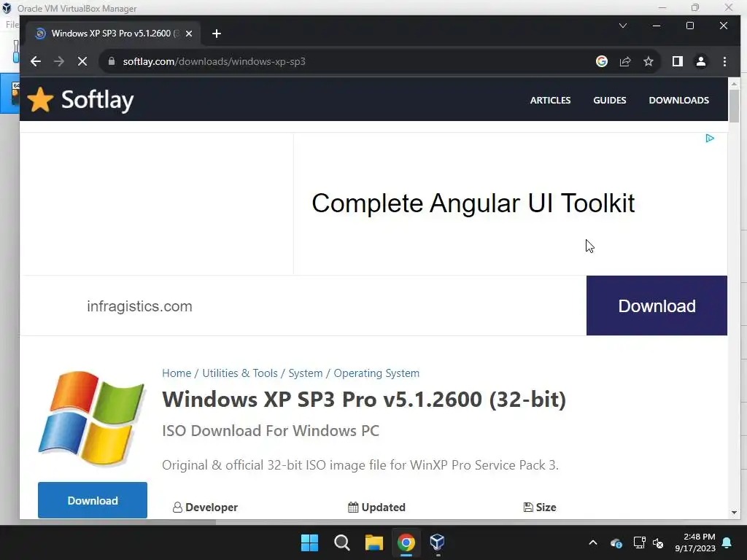The width and height of the screenshot is (747, 560).
Task: Click the Windows XP logo image
Action: coord(92,418)
